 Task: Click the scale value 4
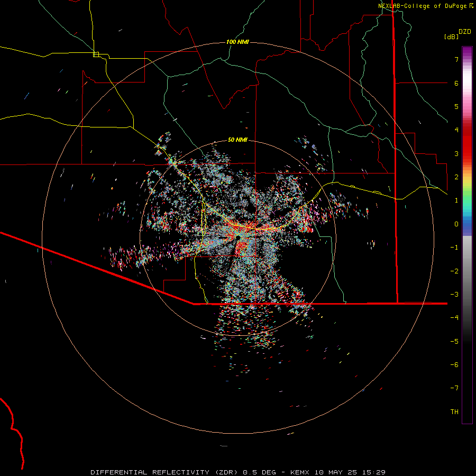456,130
